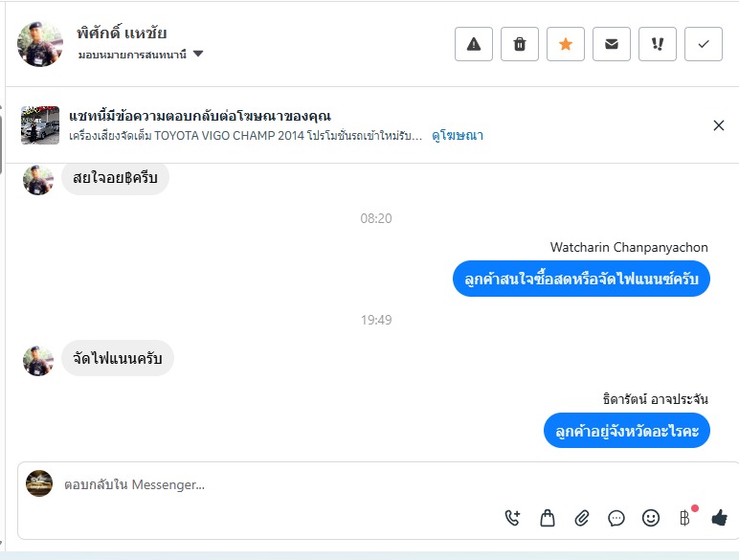This screenshot has width=739, height=560.
Task: Click the priority exclamation icon
Action: tap(658, 44)
